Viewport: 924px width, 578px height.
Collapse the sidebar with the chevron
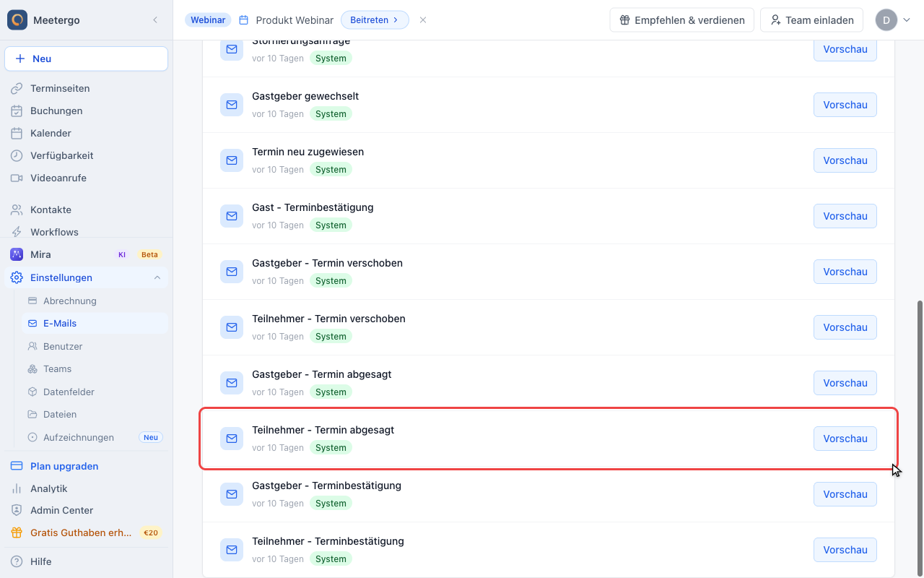155,20
